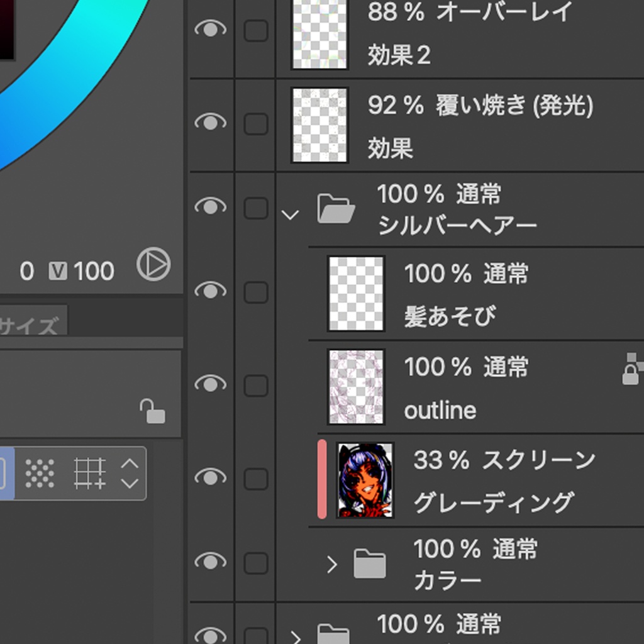Viewport: 644px width, 644px height.
Task: Click the 33 % スクリーン label
Action: pyautogui.click(x=504, y=460)
